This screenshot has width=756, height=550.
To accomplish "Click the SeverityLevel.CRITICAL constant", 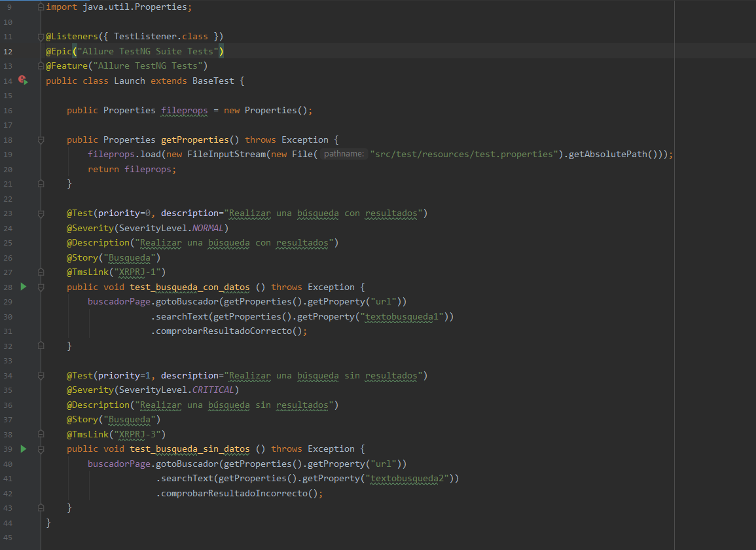I will click(x=213, y=390).
